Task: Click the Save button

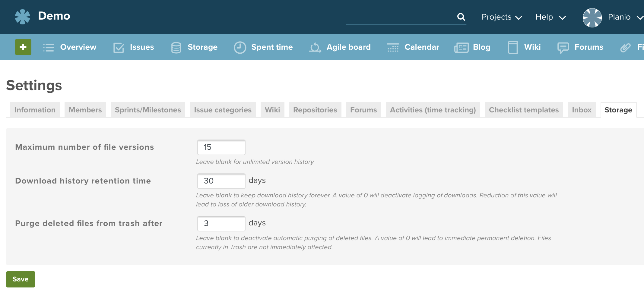Action: tap(21, 279)
